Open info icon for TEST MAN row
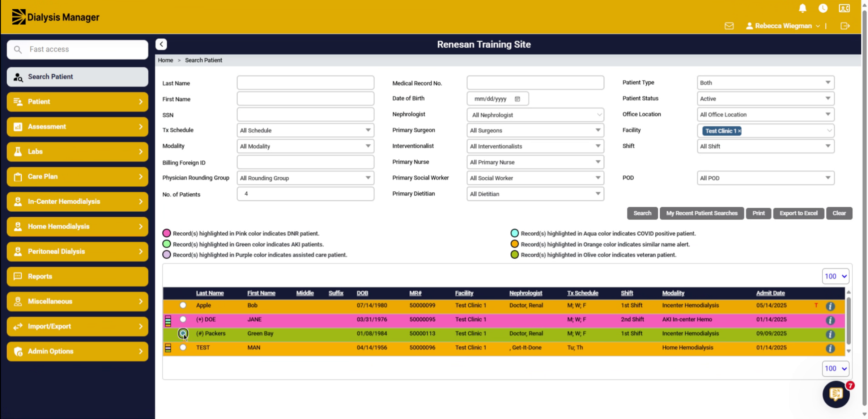Screen dimensions: 868x419 point(830,348)
